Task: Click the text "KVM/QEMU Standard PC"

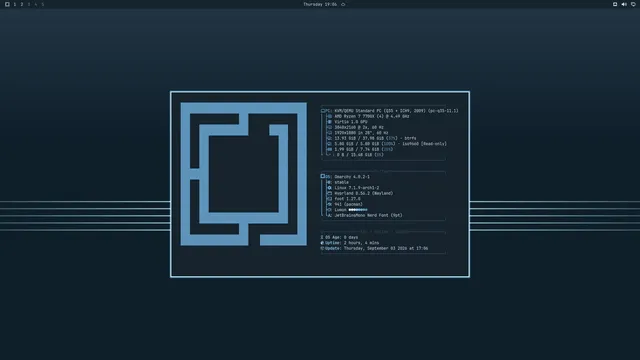Action: coord(359,111)
